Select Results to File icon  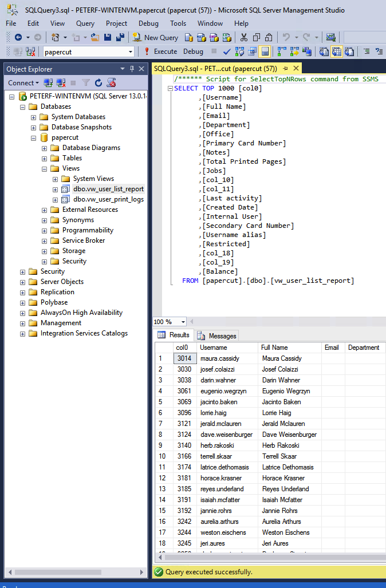[x=349, y=52]
